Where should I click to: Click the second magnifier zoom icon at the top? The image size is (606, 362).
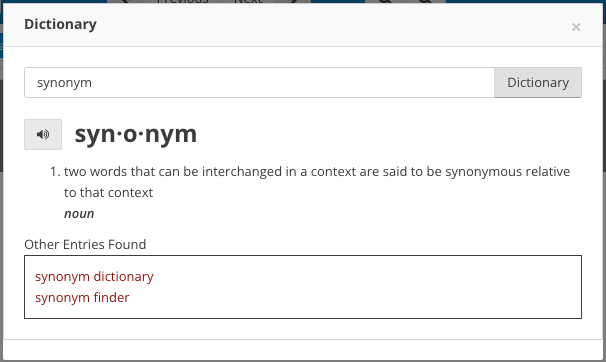[426, 2]
